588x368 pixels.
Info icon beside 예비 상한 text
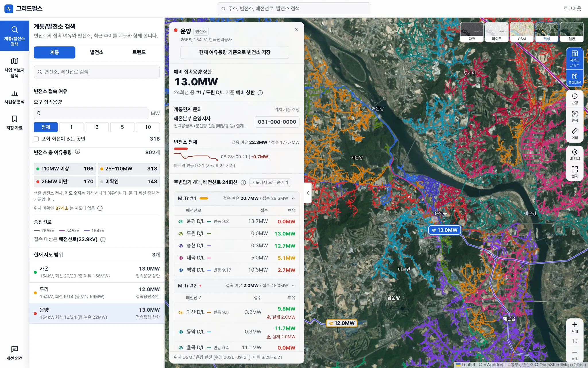tap(260, 93)
